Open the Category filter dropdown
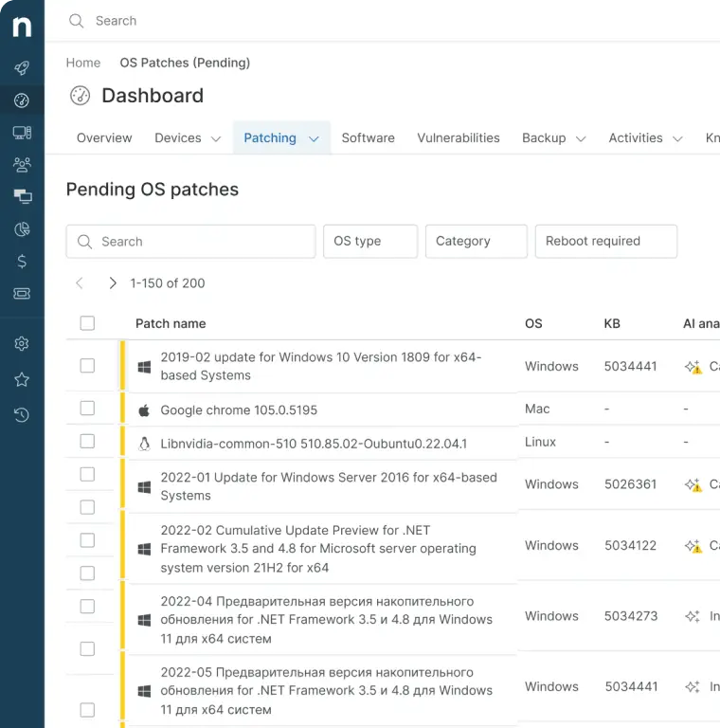720x728 pixels. point(476,242)
